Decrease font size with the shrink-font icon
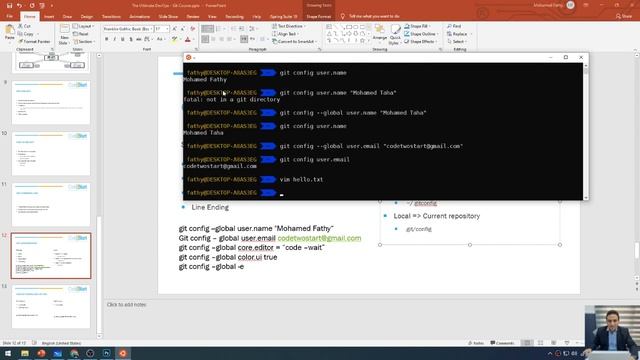 182,29
